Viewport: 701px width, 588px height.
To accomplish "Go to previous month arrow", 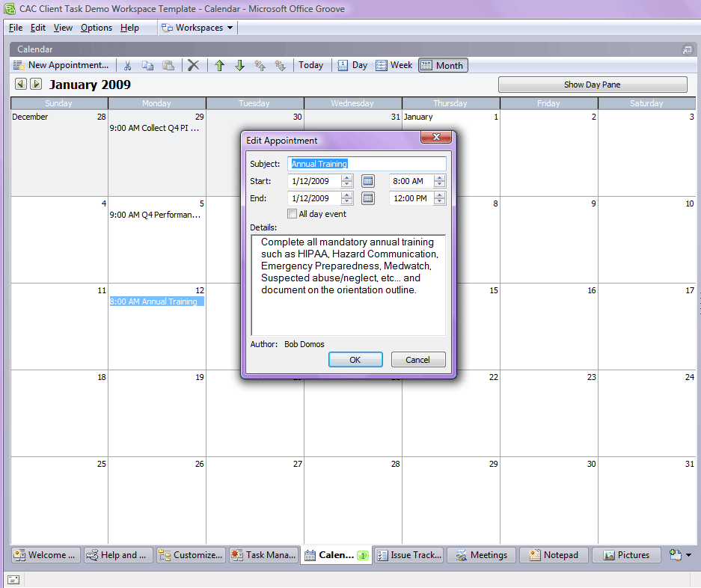I will coord(20,84).
